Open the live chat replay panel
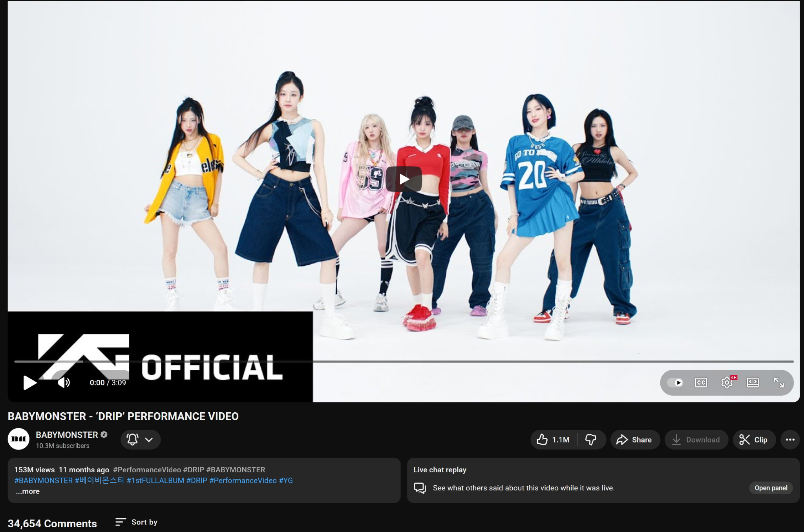 click(771, 488)
